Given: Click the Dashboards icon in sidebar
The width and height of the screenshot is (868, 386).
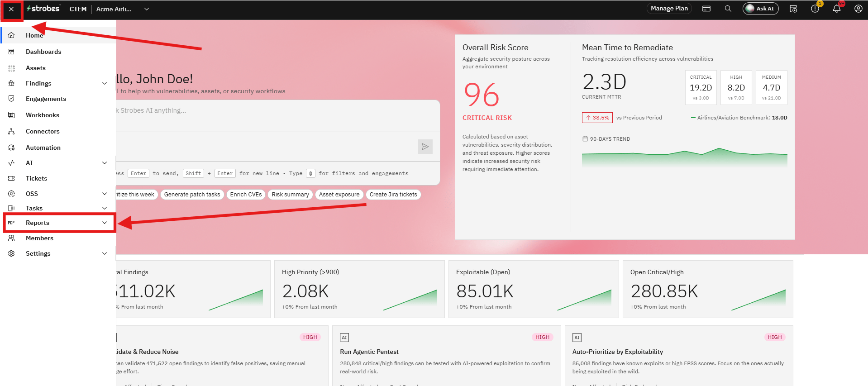Looking at the screenshot, I should point(12,52).
